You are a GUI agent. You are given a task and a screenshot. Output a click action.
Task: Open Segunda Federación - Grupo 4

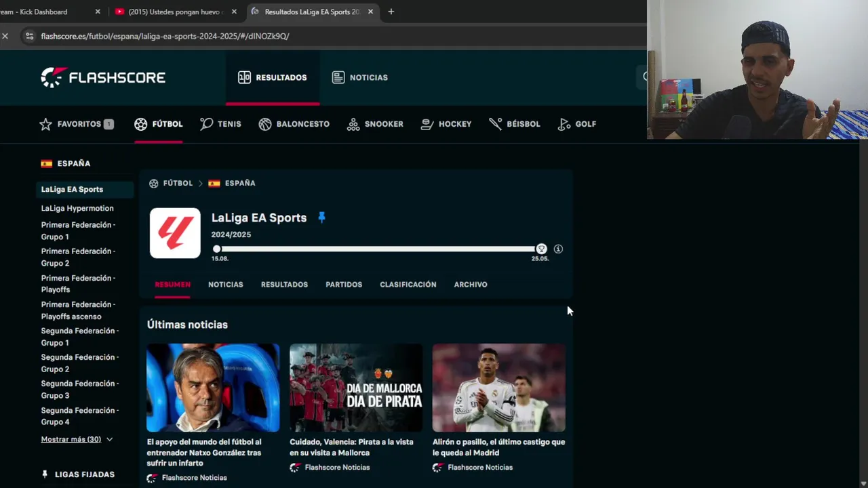pos(79,416)
